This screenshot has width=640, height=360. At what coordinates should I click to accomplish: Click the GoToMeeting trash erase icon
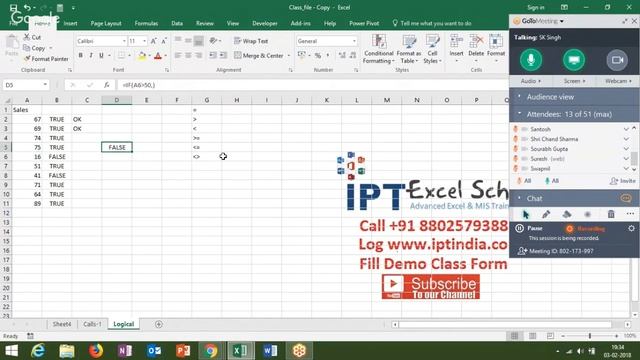click(x=611, y=214)
